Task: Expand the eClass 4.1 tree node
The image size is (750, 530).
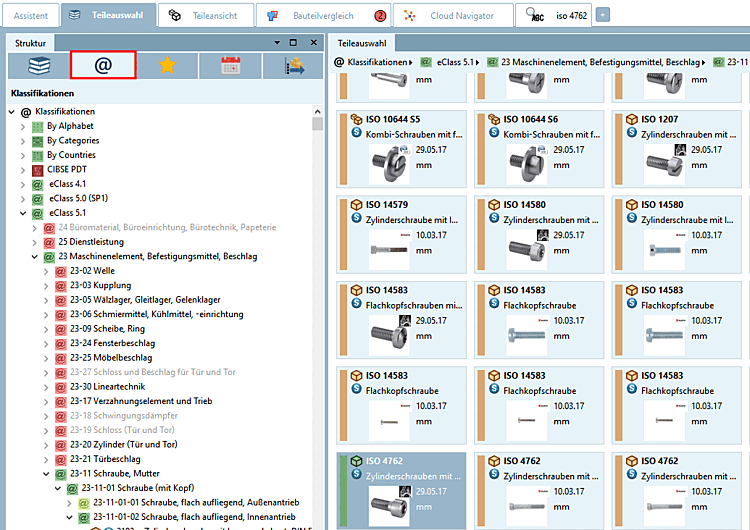Action: 23,184
